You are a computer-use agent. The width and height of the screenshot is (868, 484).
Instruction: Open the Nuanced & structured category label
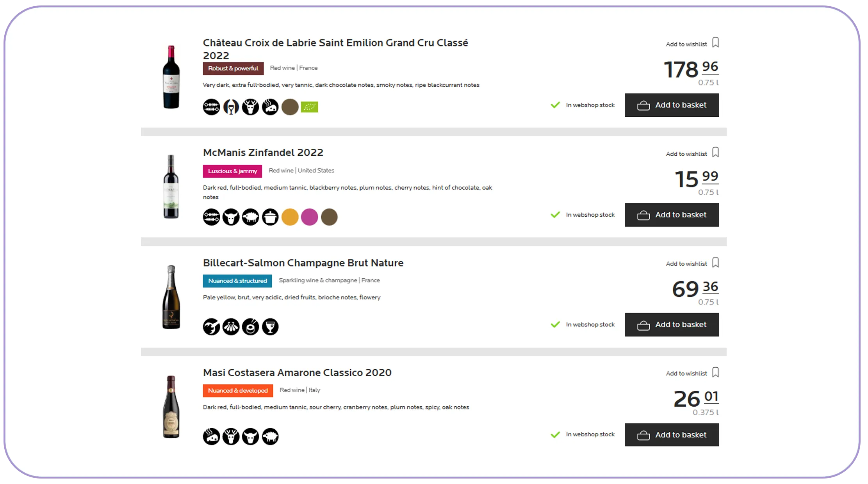tap(237, 281)
